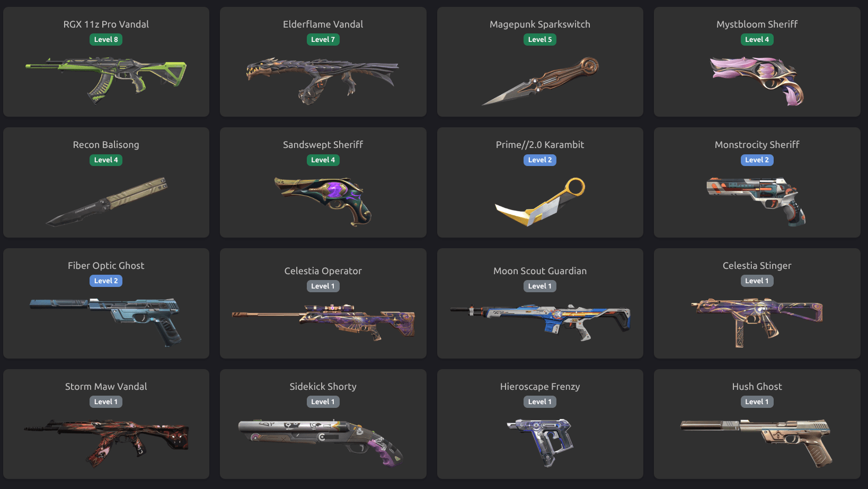
Task: Click the blue Level 2 badge under Prime//2.0 Karambit
Action: (x=540, y=160)
